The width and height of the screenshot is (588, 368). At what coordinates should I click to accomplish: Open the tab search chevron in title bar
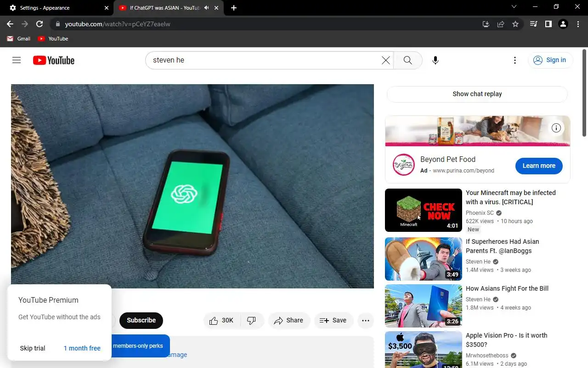(514, 7)
